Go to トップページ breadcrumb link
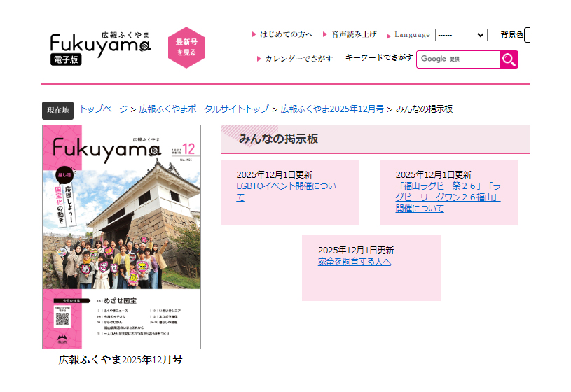The height and width of the screenshot is (392, 571). (103, 109)
